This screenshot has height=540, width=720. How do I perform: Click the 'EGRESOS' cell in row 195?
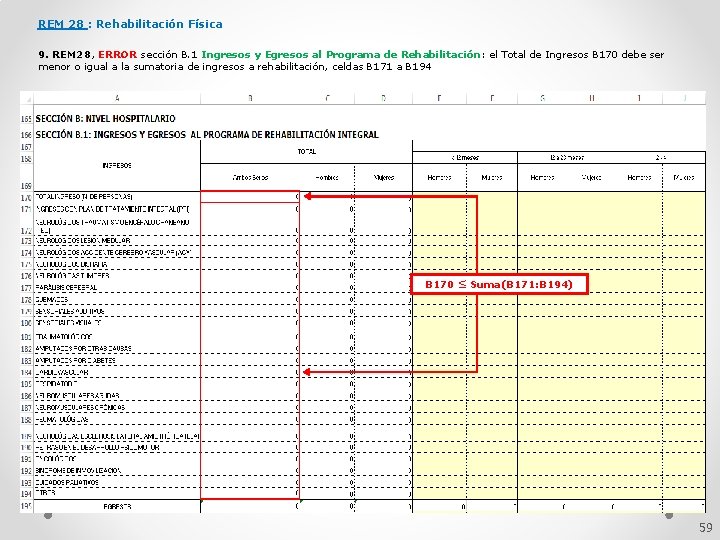pos(117,506)
